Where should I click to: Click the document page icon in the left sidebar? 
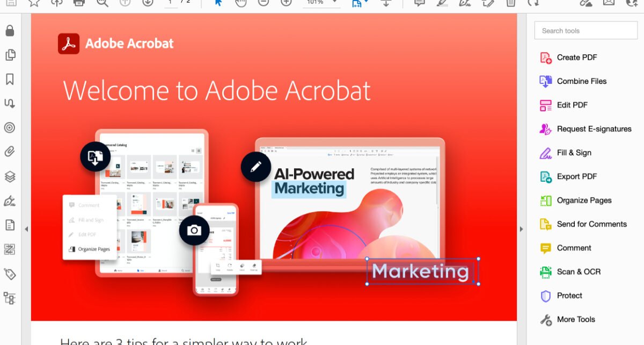pyautogui.click(x=10, y=225)
